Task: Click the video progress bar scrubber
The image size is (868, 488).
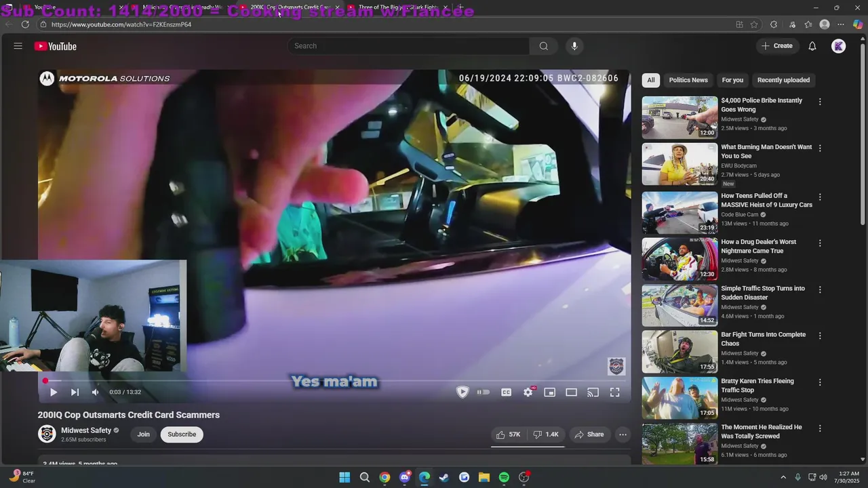Action: (x=45, y=381)
